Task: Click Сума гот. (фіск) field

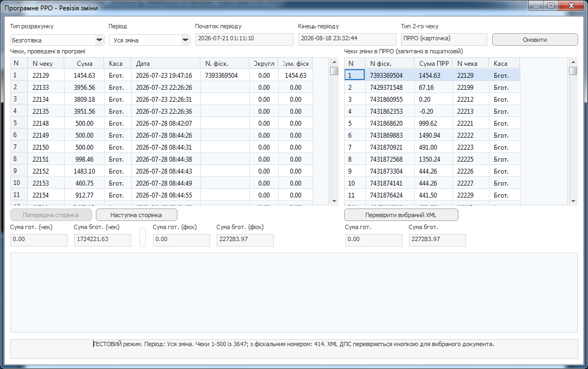Action: 181,240
